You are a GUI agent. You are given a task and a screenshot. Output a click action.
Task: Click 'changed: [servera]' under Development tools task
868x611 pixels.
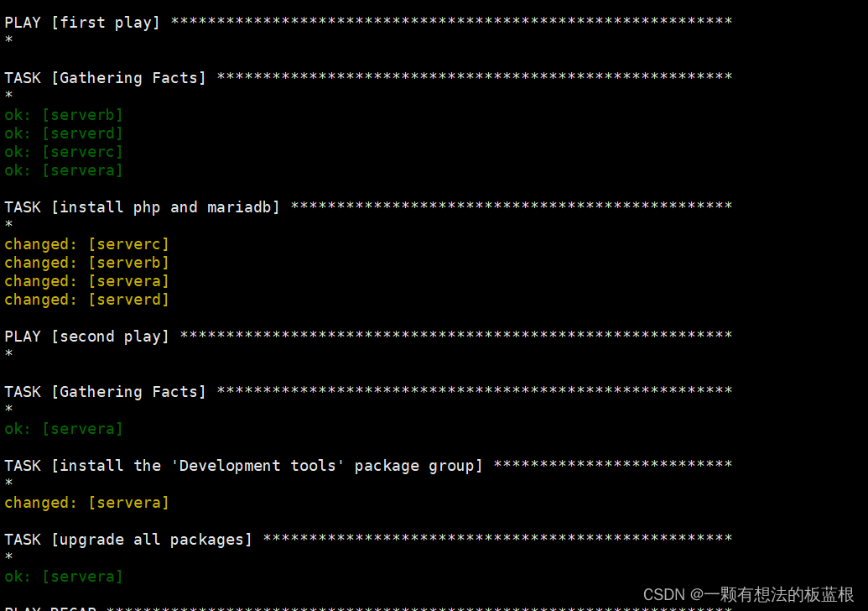[x=87, y=503]
